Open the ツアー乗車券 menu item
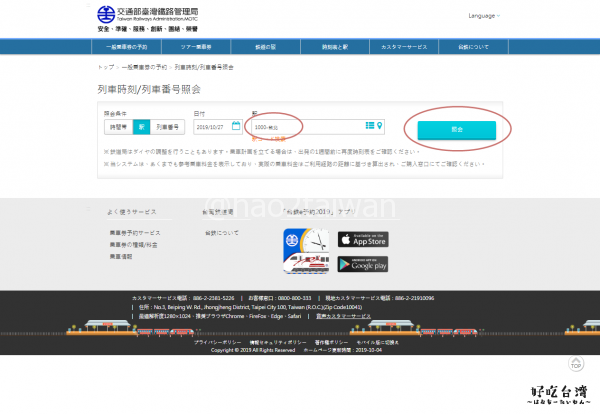600x414 pixels. 197,47
